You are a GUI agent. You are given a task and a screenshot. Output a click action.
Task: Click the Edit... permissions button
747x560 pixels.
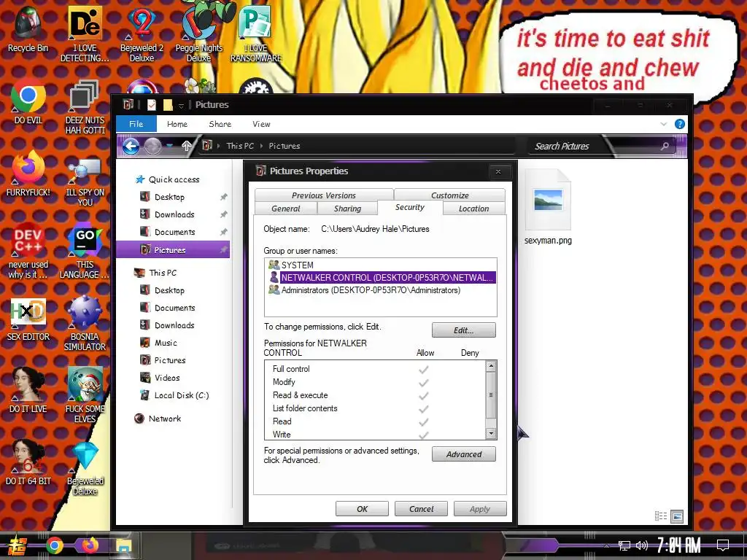tap(463, 330)
